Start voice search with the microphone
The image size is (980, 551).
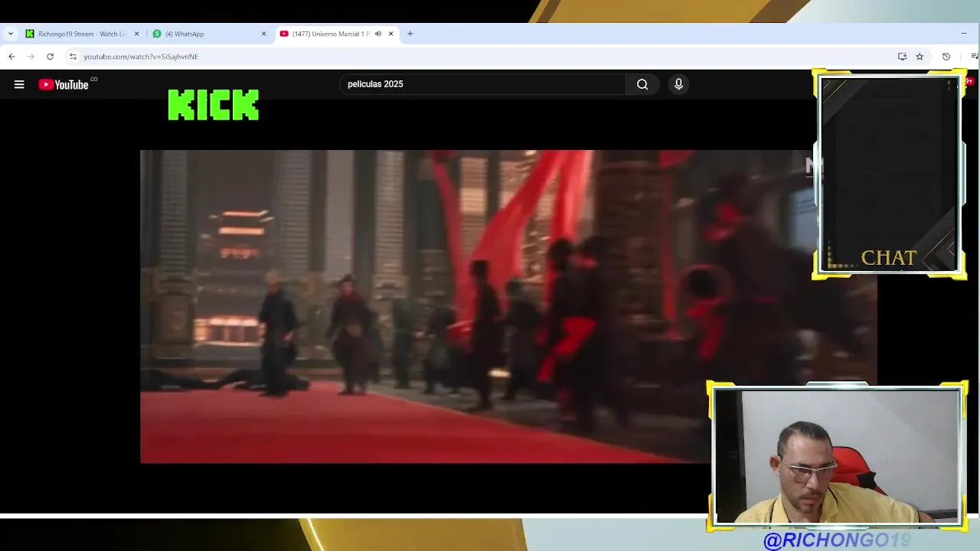pyautogui.click(x=678, y=84)
